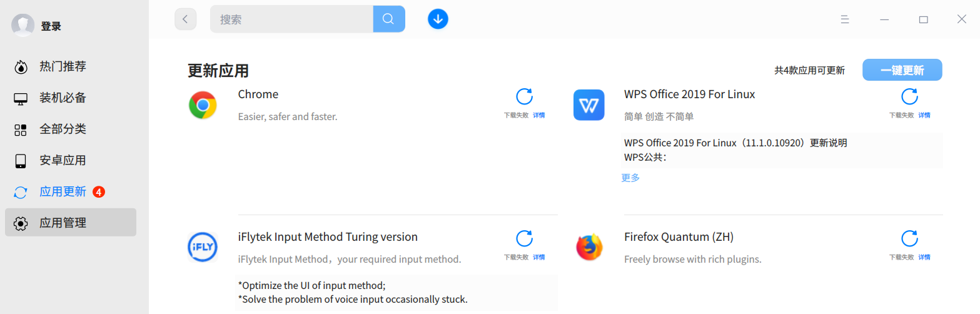Retry the Firefox Quantum update
This screenshot has height=314, width=980.
point(909,239)
